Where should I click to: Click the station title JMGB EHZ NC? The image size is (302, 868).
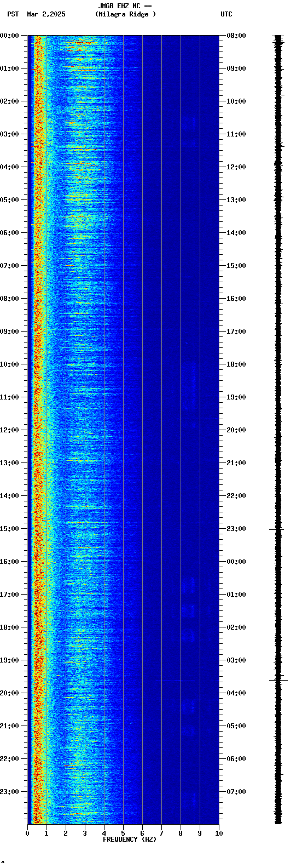pyautogui.click(x=120, y=6)
